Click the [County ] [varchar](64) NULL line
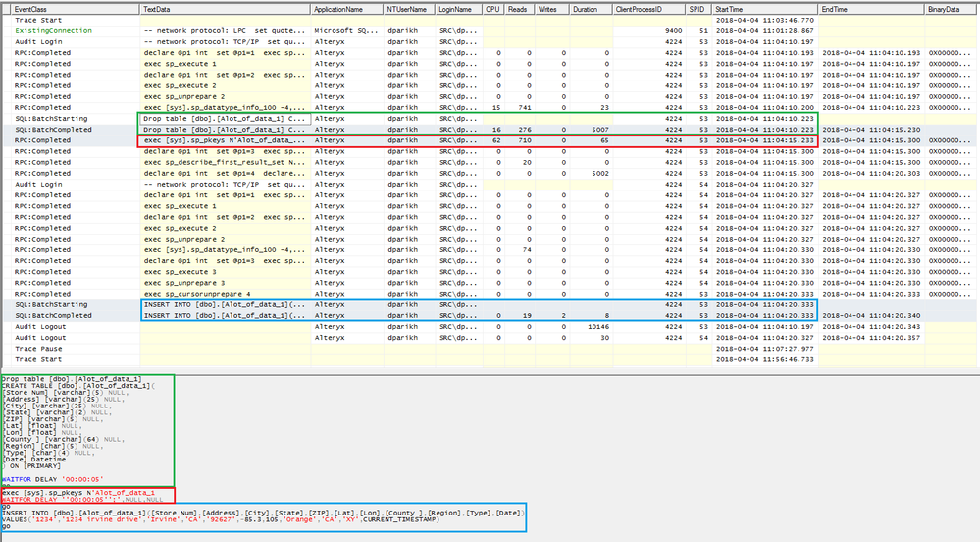 click(x=63, y=439)
